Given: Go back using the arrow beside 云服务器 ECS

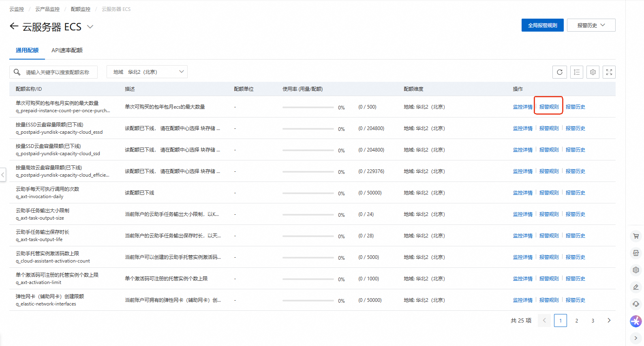Looking at the screenshot, I should click(14, 26).
